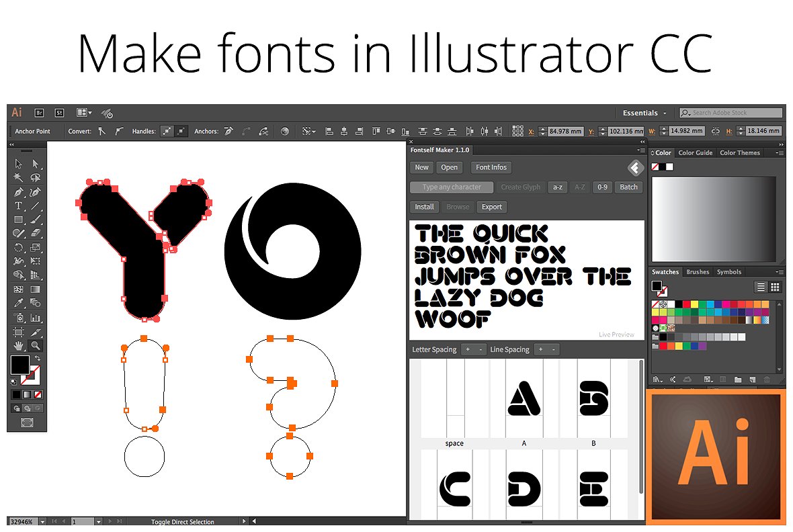Select the Eraser tool
This screenshot has height=532, width=793.
(35, 233)
